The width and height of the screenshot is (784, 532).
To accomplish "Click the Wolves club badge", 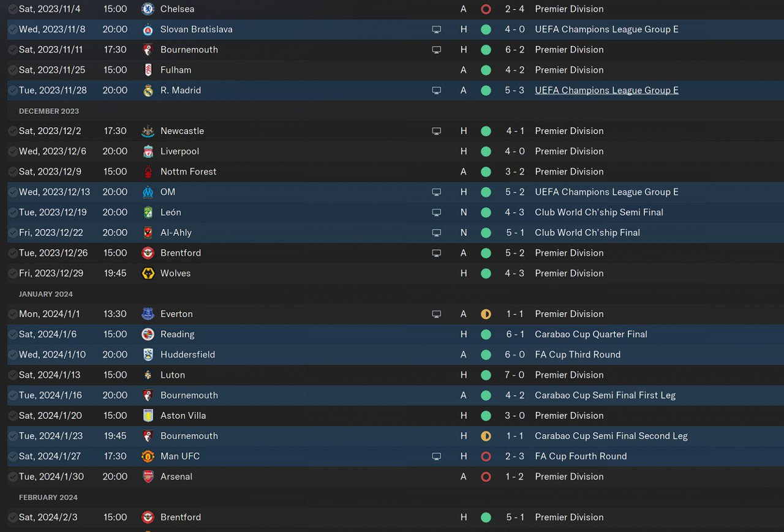I will click(x=148, y=273).
